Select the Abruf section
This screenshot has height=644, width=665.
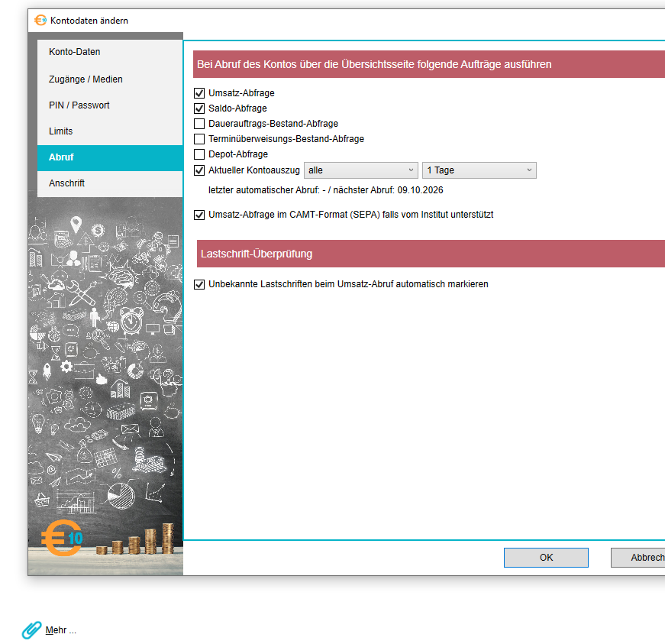(x=110, y=157)
